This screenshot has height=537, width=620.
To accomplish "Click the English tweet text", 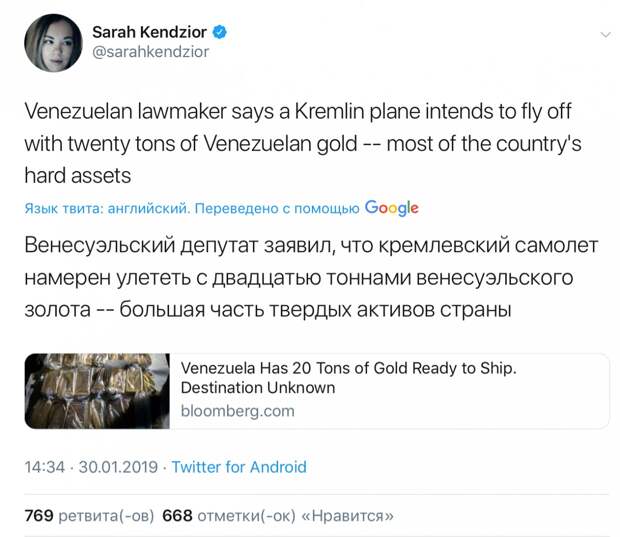I will pyautogui.click(x=303, y=144).
